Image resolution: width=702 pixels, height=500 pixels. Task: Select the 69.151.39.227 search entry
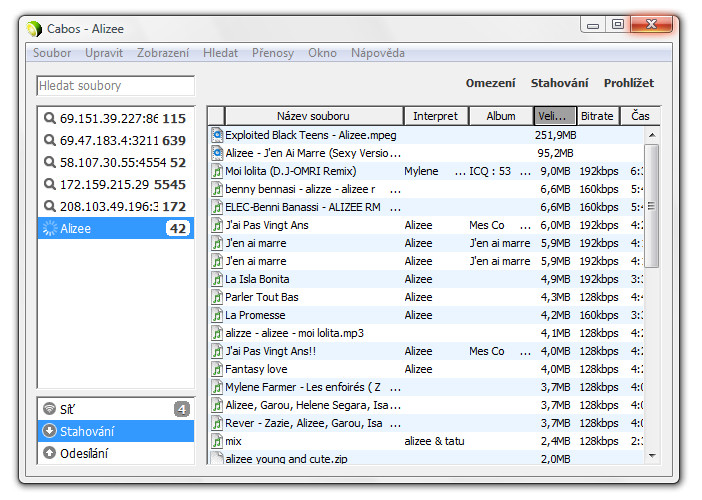pos(116,118)
